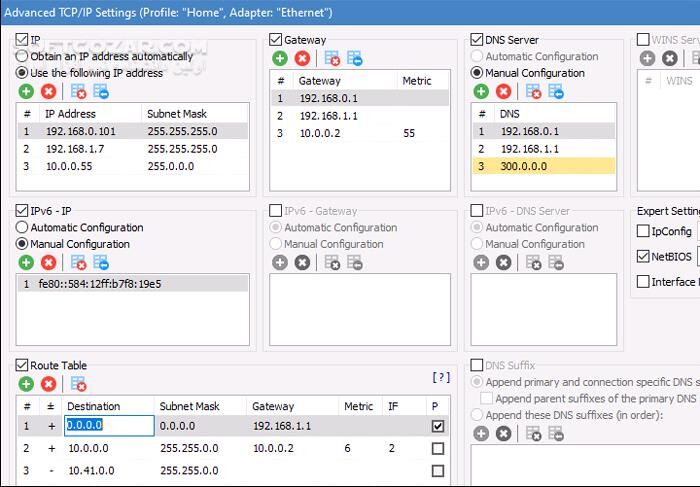Viewport: 700px width, 487px height.
Task: Click green add icon in Route Table section
Action: (26, 384)
